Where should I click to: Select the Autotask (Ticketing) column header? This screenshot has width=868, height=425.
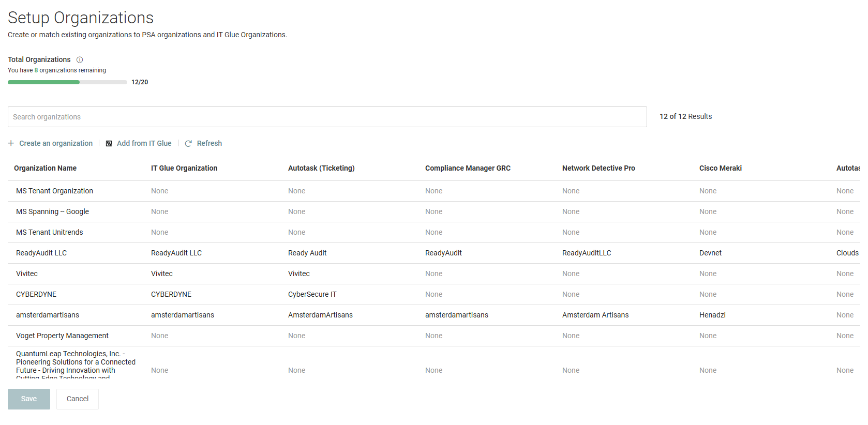tap(321, 168)
